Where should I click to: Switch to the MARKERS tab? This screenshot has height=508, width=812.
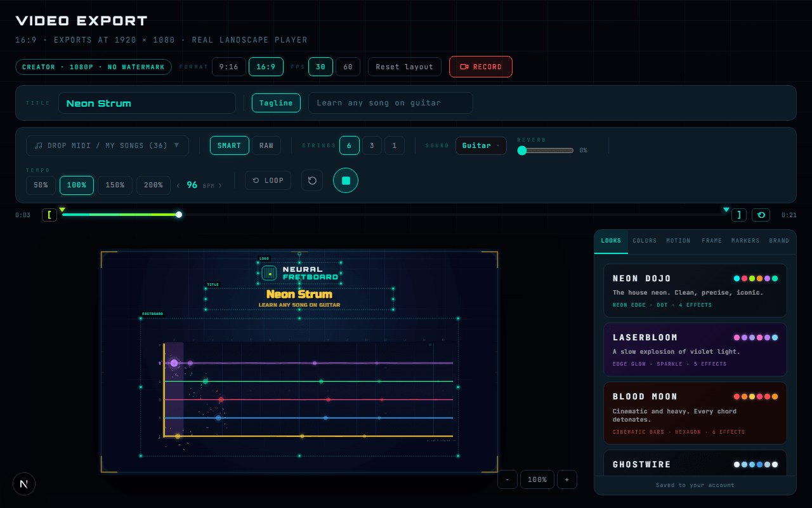(x=745, y=241)
